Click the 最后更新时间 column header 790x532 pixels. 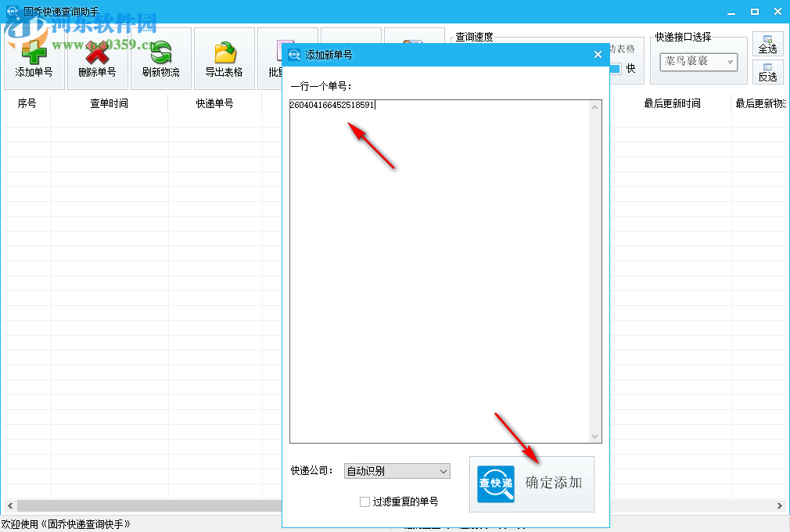click(672, 103)
